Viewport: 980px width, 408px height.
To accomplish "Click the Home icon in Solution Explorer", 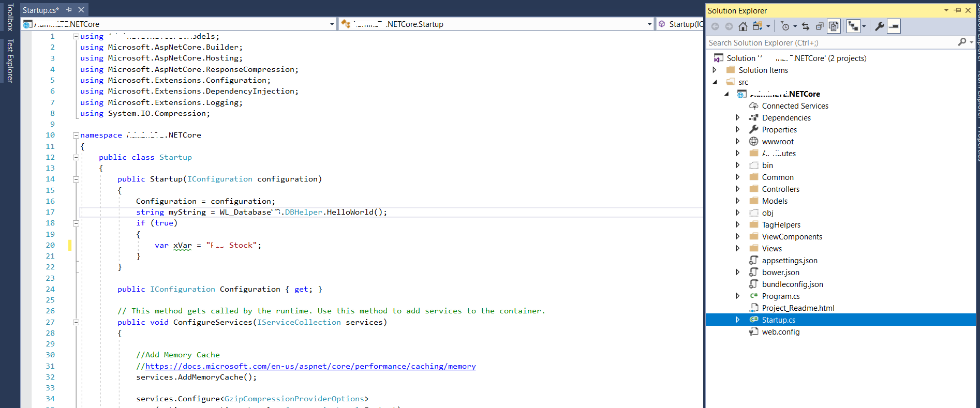I will coord(743,26).
